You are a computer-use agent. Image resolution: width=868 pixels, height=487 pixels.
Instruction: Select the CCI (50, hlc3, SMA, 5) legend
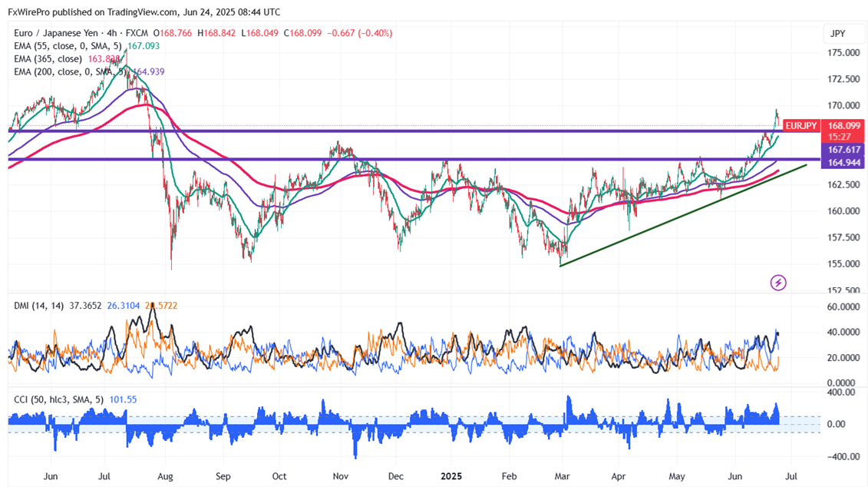click(x=58, y=399)
